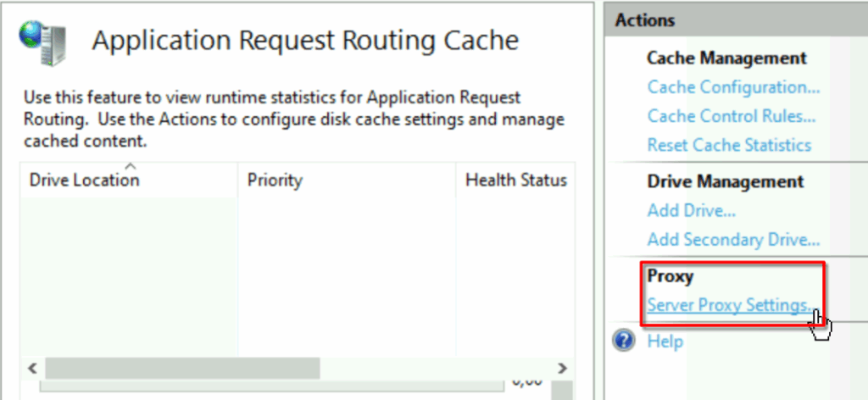The width and height of the screenshot is (868, 400).
Task: Open Server Proxy Settings... link
Action: [732, 305]
